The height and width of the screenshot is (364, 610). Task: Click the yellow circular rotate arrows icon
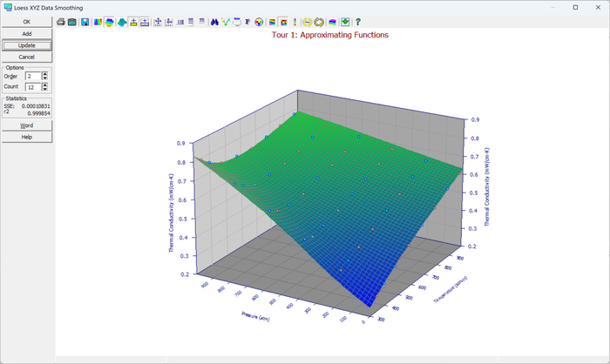click(x=319, y=22)
